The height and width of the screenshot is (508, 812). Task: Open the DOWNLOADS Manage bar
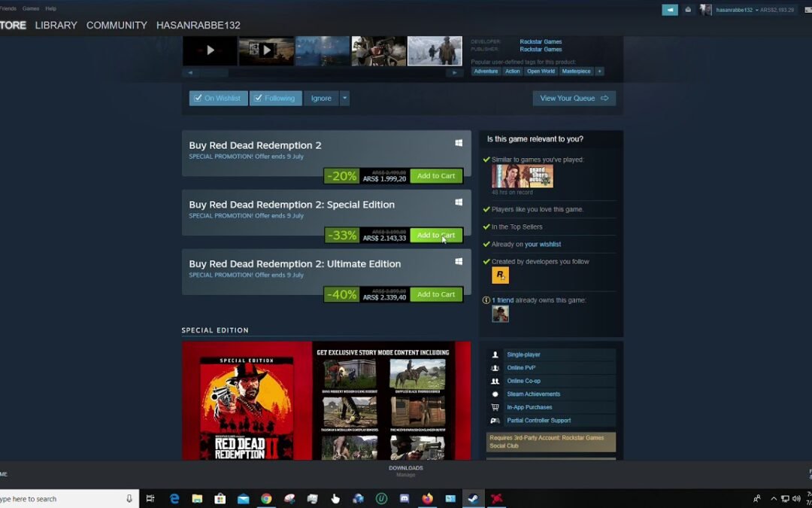[406, 470]
